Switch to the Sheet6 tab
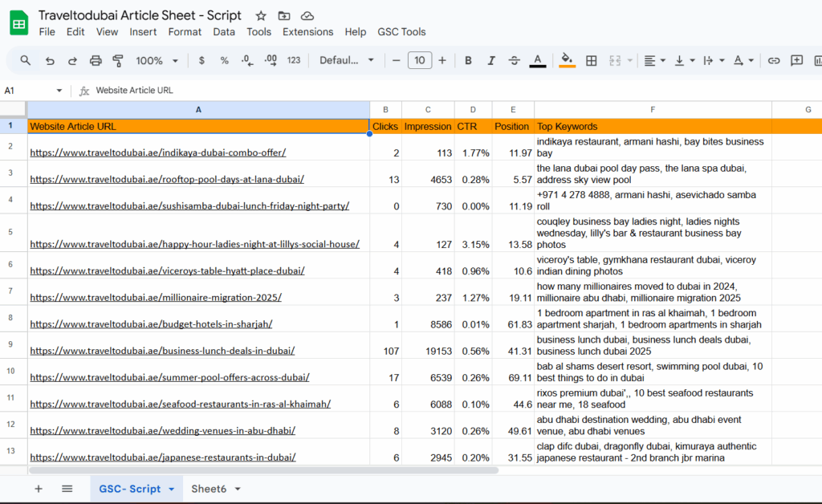 [x=208, y=489]
